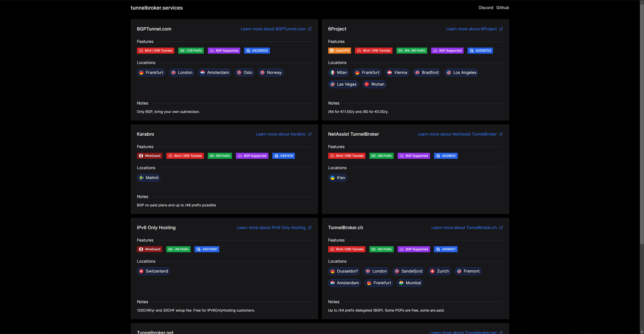Click the external link icon beside NetAssist TunnelBroker learn more
The image size is (644, 334).
[x=501, y=134]
